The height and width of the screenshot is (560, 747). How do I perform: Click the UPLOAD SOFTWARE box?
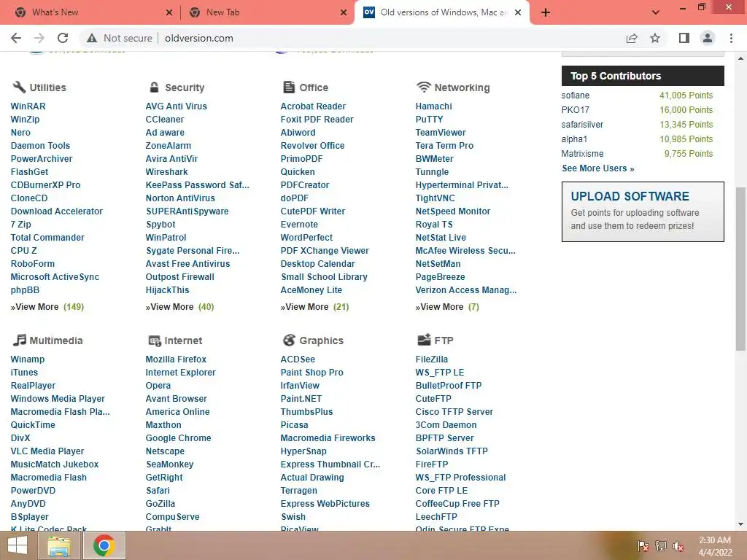(643, 211)
